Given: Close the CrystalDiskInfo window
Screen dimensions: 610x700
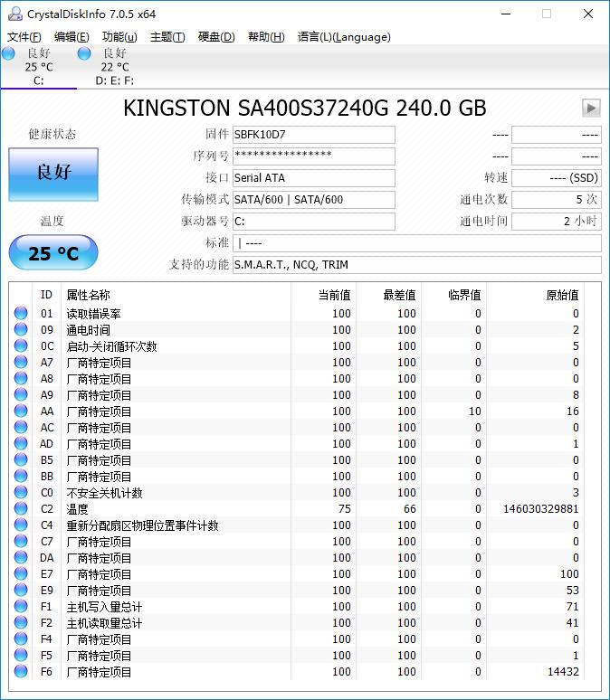Looking at the screenshot, I should 588,14.
